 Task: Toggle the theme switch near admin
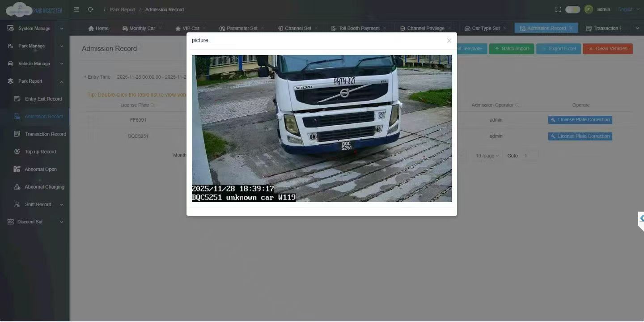pos(572,9)
